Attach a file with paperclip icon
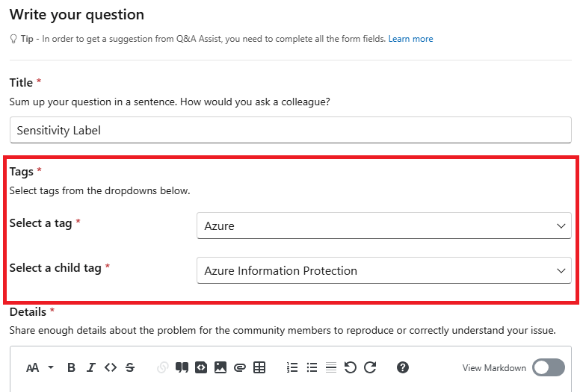583x392 pixels. (240, 367)
